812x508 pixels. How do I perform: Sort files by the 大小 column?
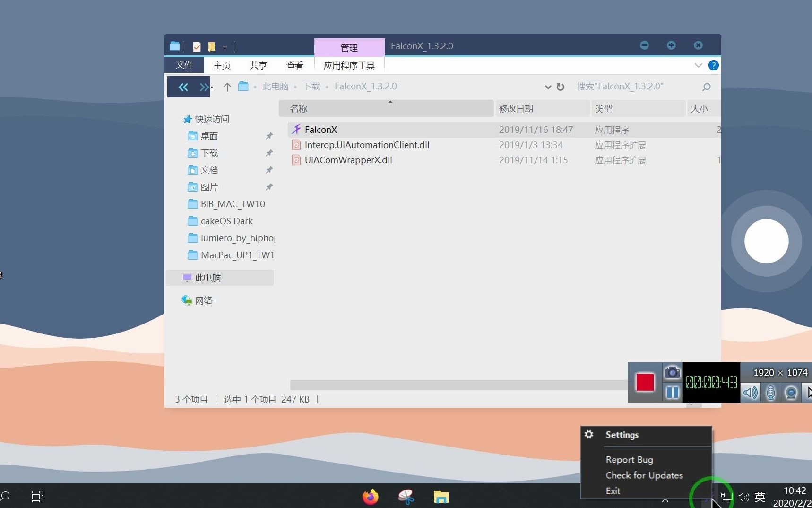point(704,108)
